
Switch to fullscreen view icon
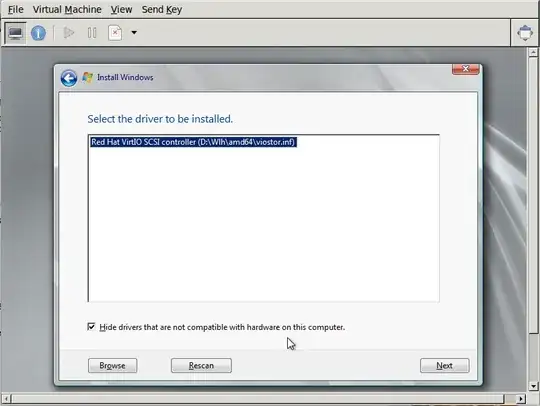click(x=525, y=33)
